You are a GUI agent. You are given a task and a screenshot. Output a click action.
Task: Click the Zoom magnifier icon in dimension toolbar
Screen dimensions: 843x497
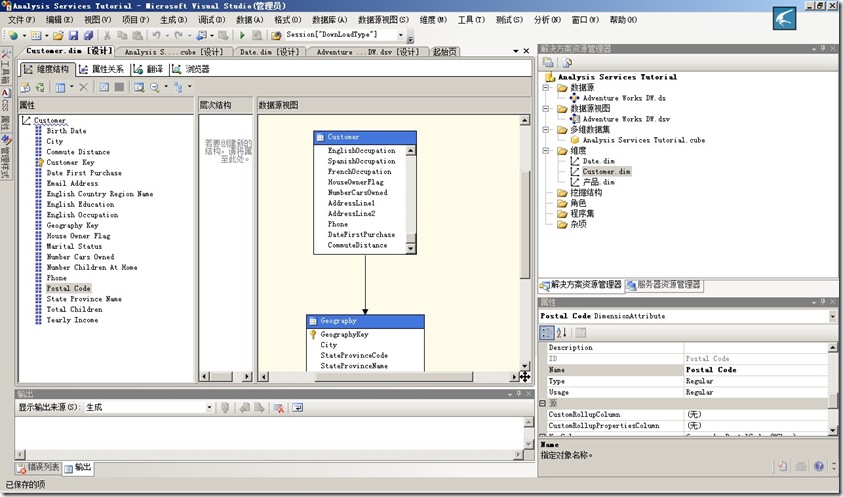coord(154,87)
